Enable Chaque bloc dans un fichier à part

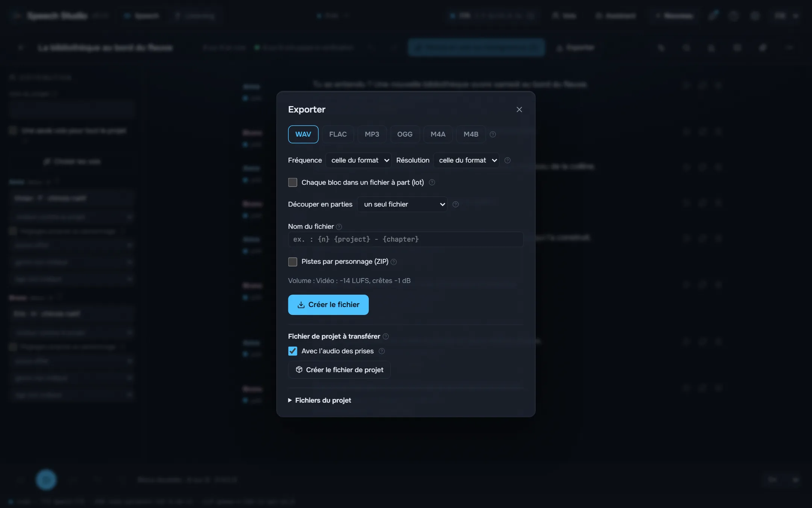292,183
